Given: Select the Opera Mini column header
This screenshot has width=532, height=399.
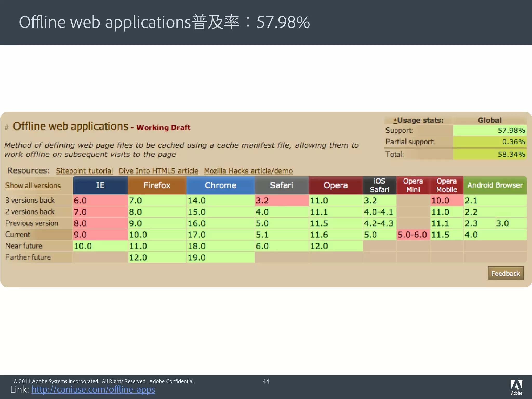Looking at the screenshot, I should 413,185.
